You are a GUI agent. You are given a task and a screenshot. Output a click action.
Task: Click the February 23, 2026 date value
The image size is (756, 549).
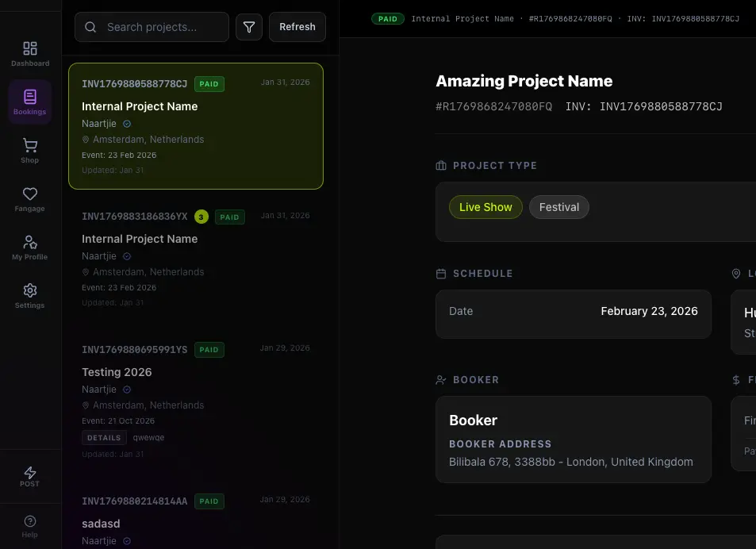coord(649,311)
